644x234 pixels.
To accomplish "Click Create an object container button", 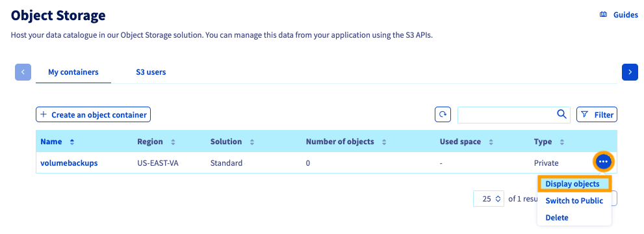I will [x=93, y=114].
